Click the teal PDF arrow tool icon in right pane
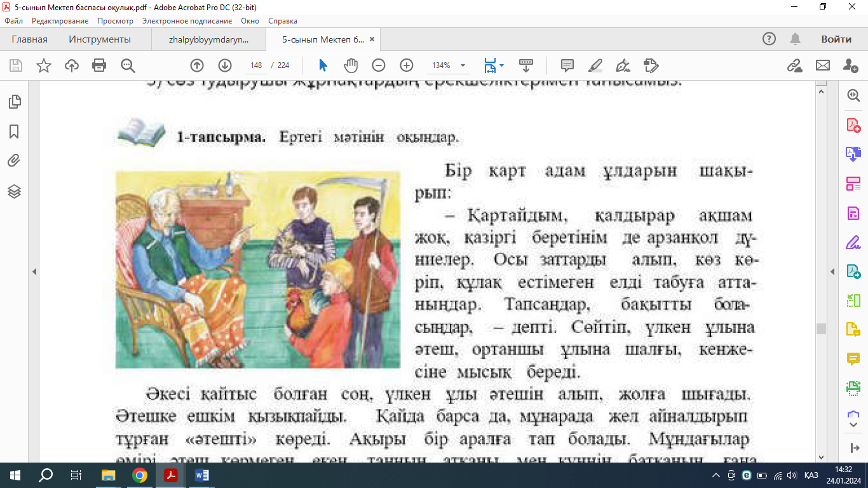Screen dimensions: 868x488 coord(853,271)
